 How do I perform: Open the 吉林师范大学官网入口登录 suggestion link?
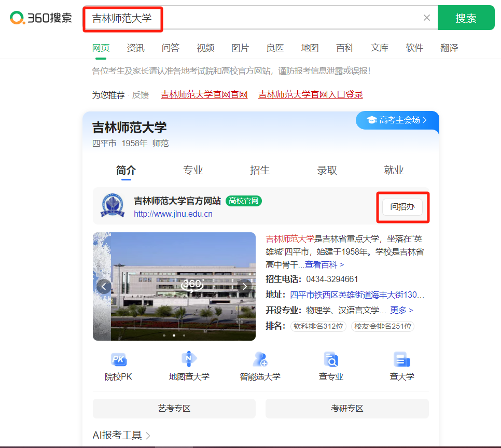click(311, 94)
